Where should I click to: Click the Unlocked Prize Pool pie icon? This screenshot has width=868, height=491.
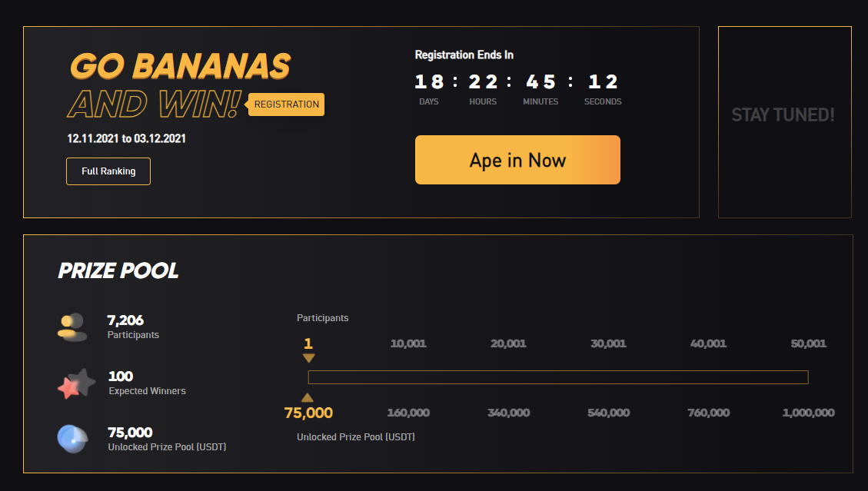click(x=72, y=439)
